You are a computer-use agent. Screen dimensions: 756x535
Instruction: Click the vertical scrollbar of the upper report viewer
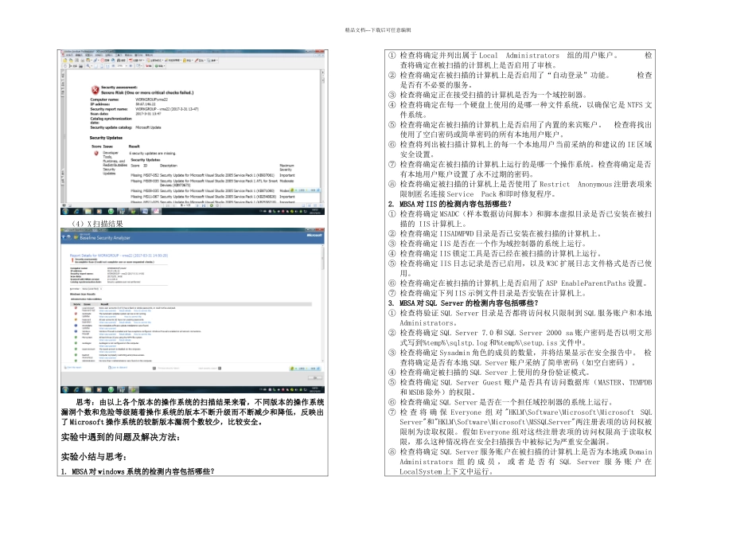pos(322,135)
